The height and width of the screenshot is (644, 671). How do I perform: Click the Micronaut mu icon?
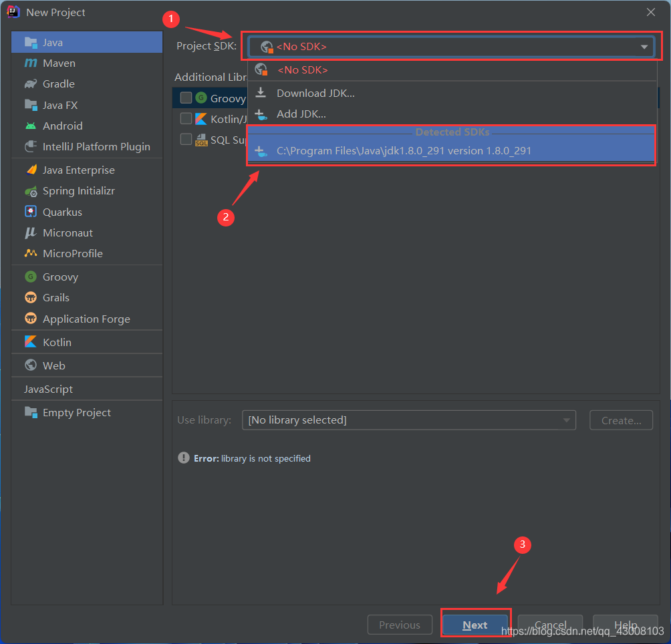[x=31, y=232]
